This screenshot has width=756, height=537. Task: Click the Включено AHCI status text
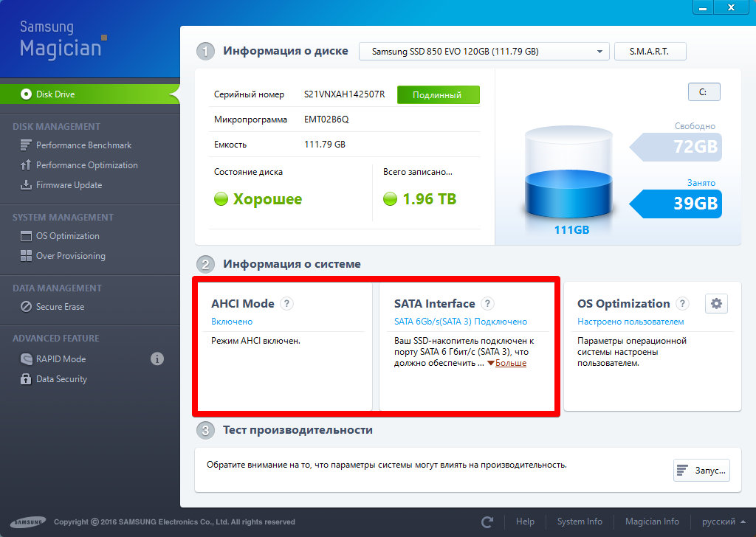click(231, 322)
